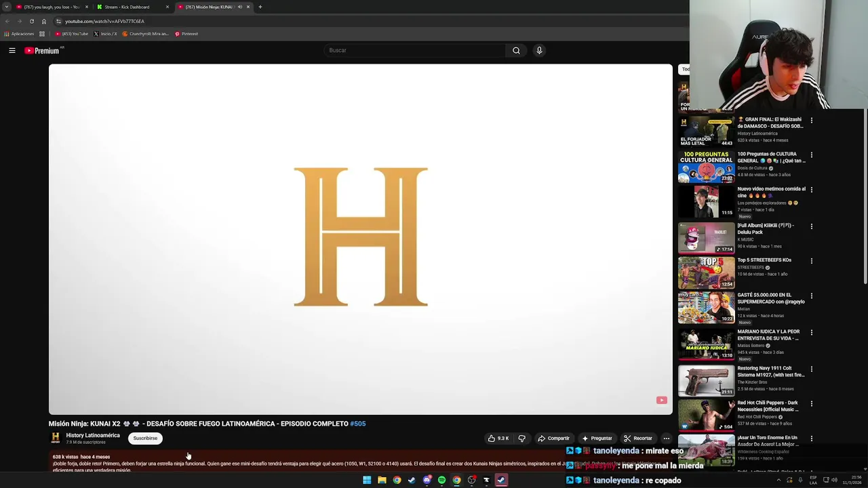Open the Restoring Navy 1911 Colt video title
The height and width of the screenshot is (488, 868).
771,371
